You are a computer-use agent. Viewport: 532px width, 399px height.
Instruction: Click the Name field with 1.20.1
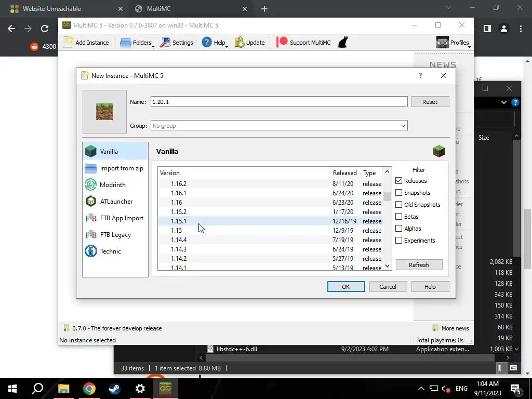pyautogui.click(x=279, y=101)
